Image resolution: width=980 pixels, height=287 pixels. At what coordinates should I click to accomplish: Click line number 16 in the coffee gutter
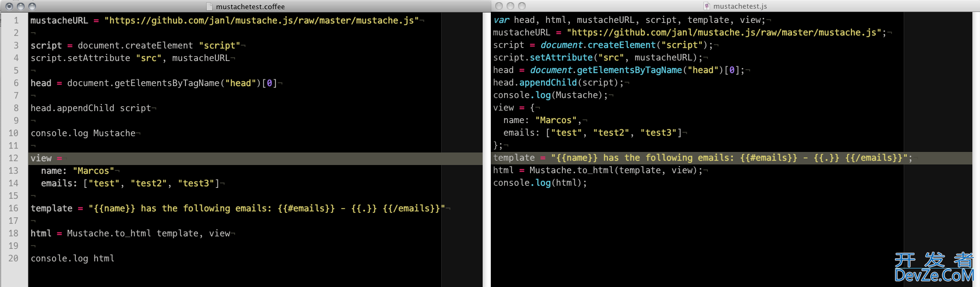(x=14, y=209)
